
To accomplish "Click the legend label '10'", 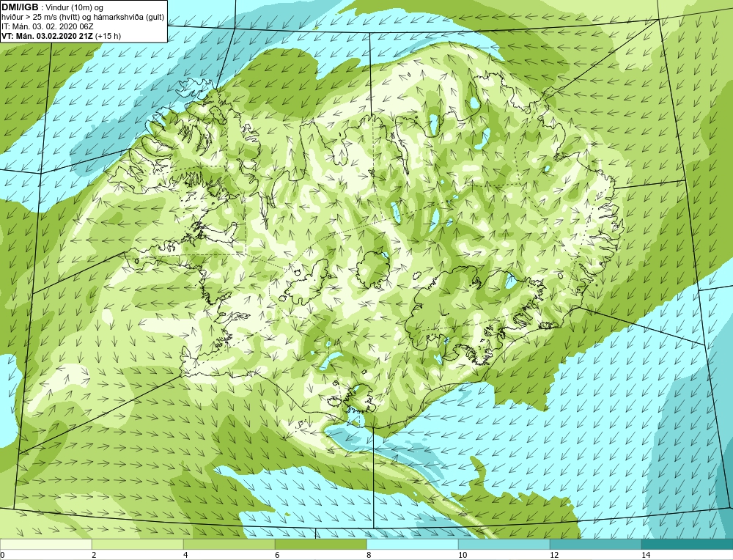I will [x=463, y=555].
